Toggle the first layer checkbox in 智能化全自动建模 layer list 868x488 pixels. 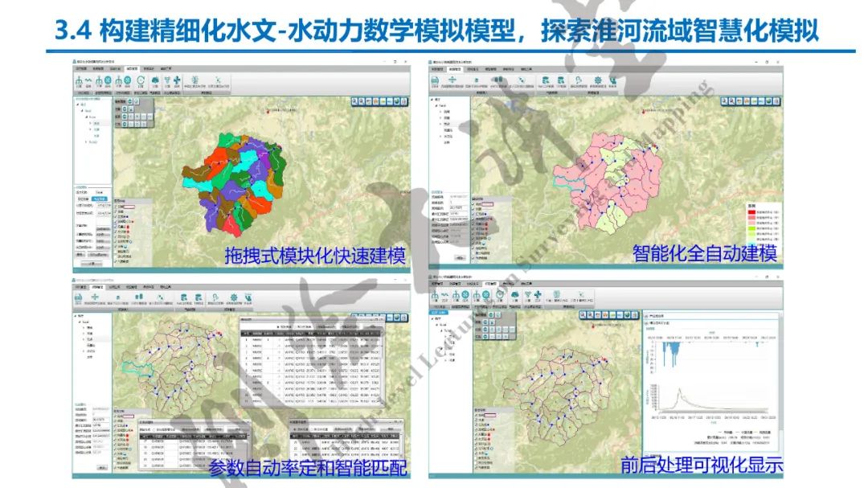473,205
